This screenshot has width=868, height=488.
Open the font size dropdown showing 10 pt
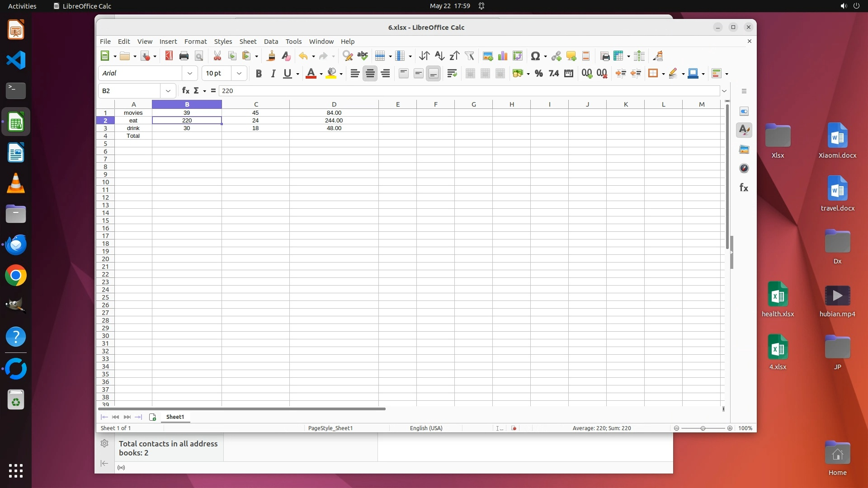(x=239, y=73)
